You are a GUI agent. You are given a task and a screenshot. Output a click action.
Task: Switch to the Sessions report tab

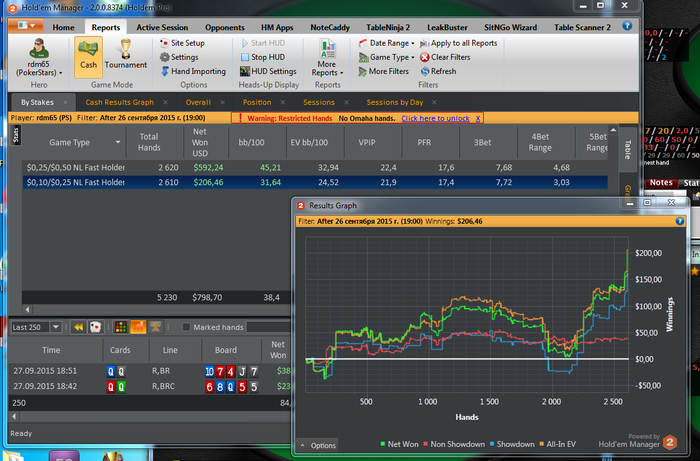coord(319,102)
